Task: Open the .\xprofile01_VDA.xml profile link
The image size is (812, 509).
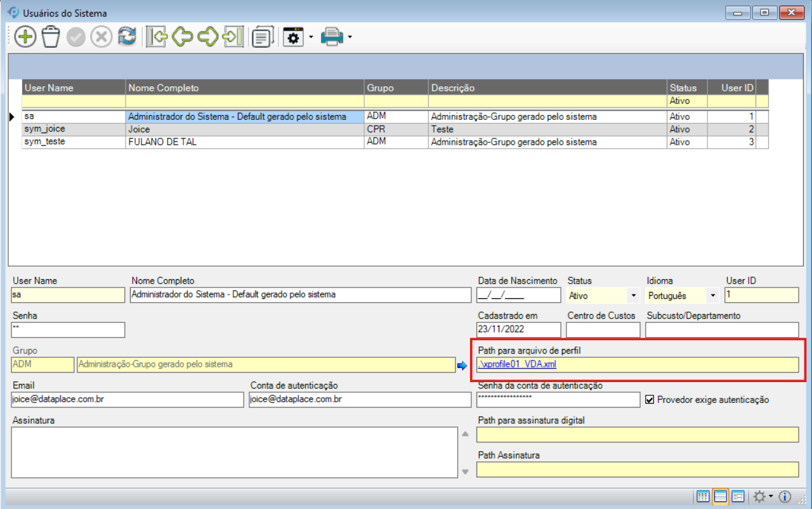Action: point(516,364)
